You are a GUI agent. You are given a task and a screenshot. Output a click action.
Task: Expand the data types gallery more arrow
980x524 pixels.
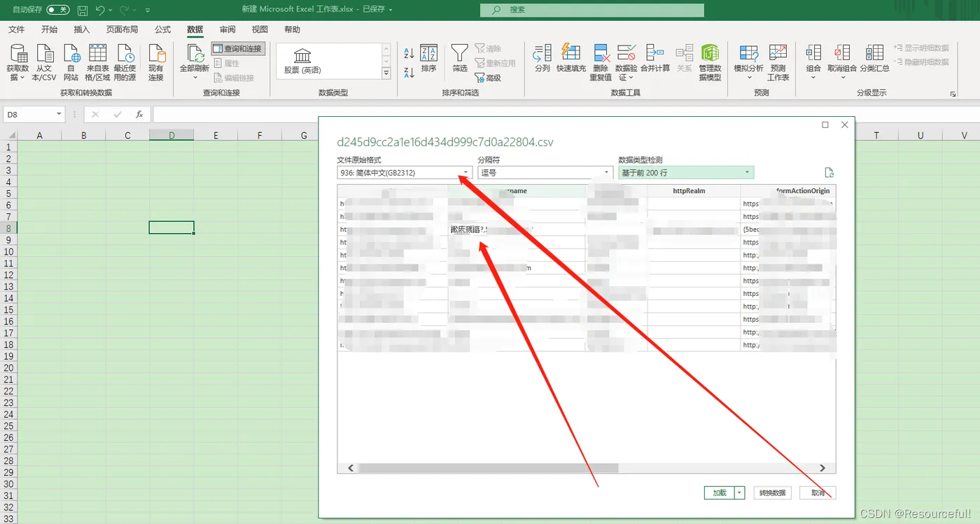coord(386,73)
